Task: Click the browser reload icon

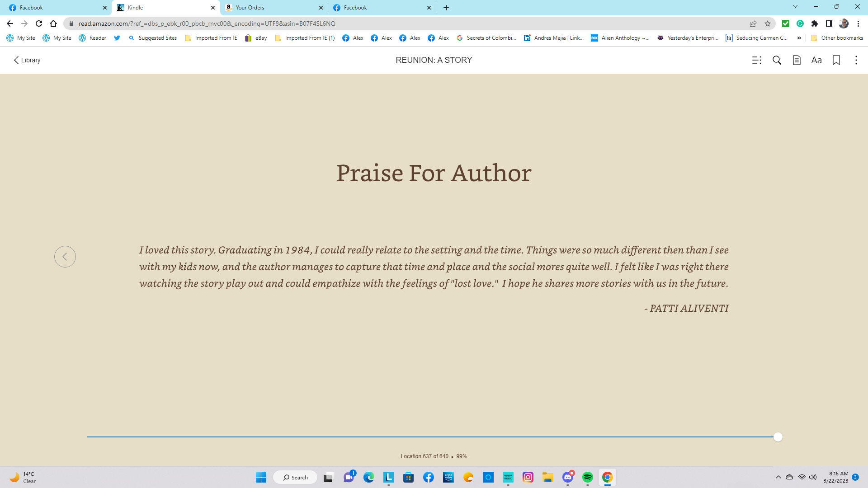Action: pyautogui.click(x=39, y=23)
